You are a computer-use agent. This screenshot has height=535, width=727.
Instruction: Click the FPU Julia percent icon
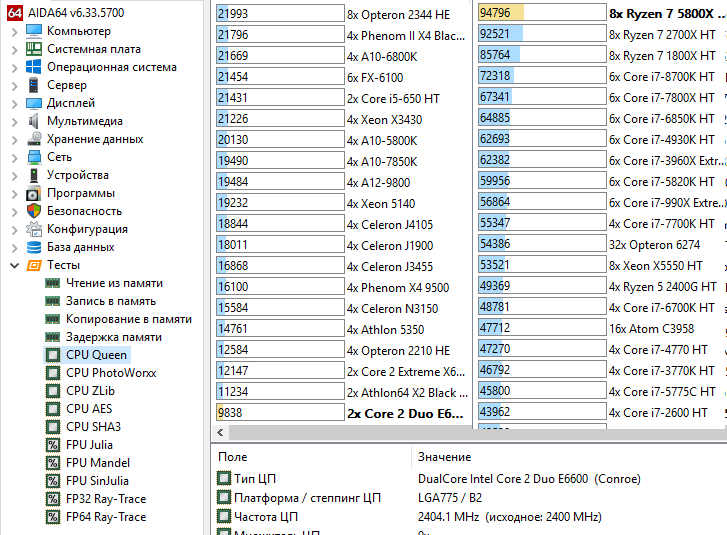53,445
